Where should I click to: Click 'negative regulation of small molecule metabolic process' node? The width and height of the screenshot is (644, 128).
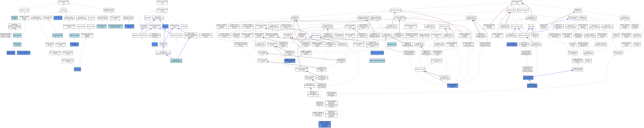(485, 44)
